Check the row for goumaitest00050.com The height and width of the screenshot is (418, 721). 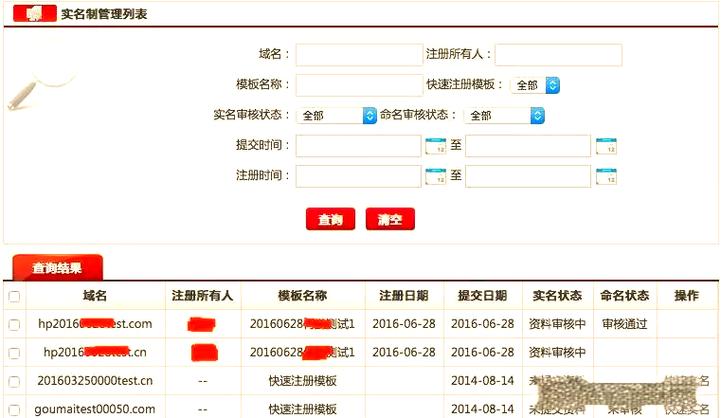coord(14,409)
